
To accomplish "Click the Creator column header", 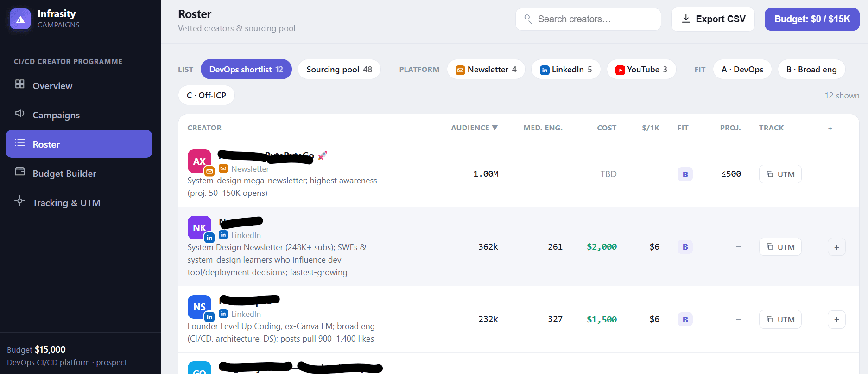I will coord(204,128).
